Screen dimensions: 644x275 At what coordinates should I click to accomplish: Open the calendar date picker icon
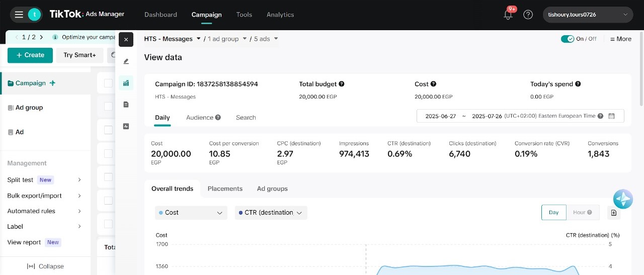pos(612,116)
